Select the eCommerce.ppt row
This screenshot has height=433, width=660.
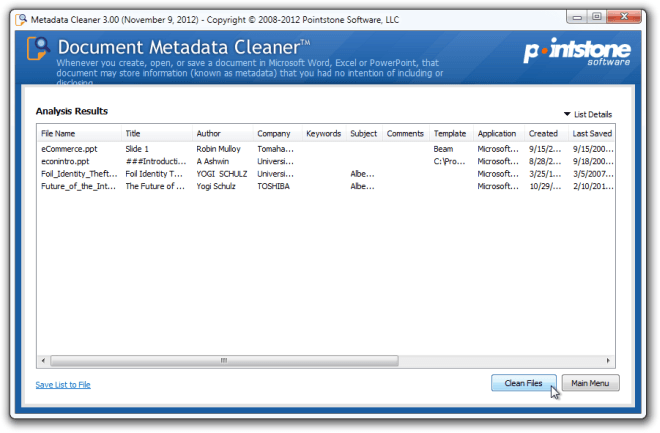coord(326,149)
